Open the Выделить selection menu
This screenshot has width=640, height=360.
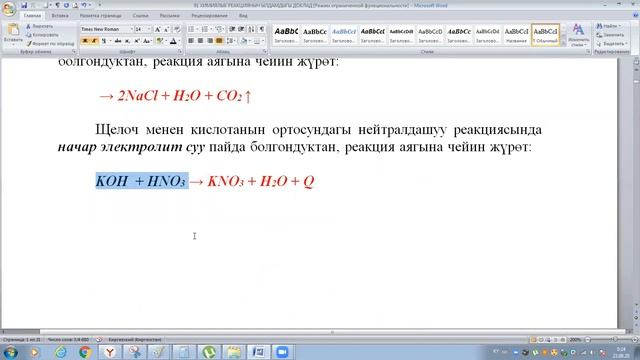point(611,43)
